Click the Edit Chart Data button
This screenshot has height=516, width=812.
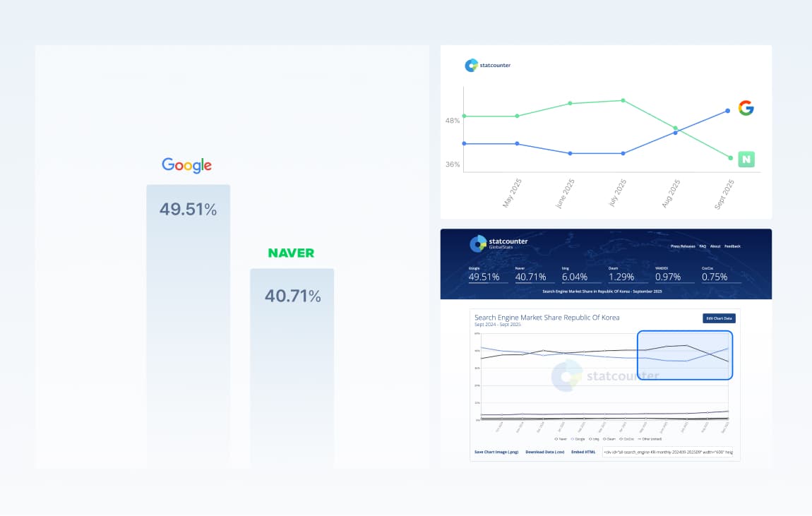(x=719, y=318)
